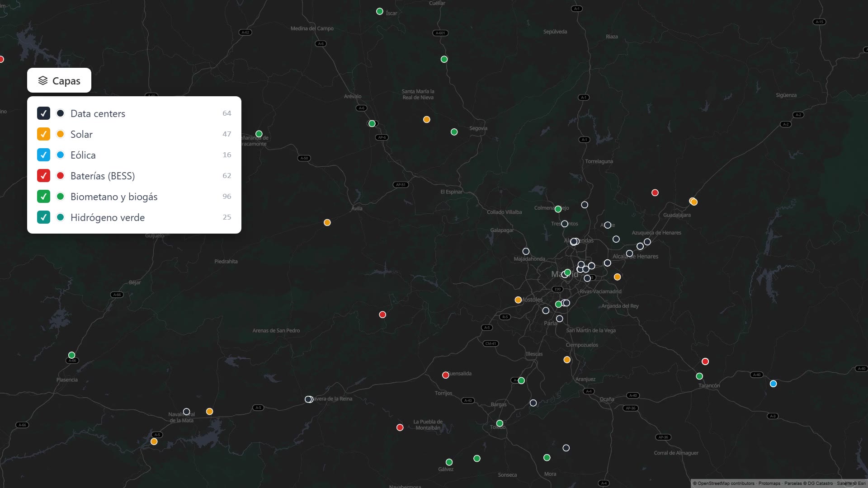Screen dimensions: 868x488
Task: Click the Hidrógeno verde label
Action: [108, 218]
